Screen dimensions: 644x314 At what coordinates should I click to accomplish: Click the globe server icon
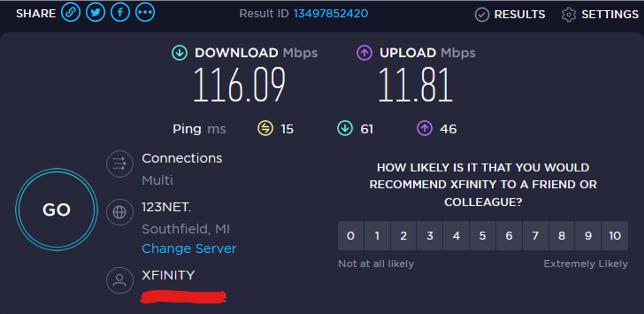click(x=120, y=212)
